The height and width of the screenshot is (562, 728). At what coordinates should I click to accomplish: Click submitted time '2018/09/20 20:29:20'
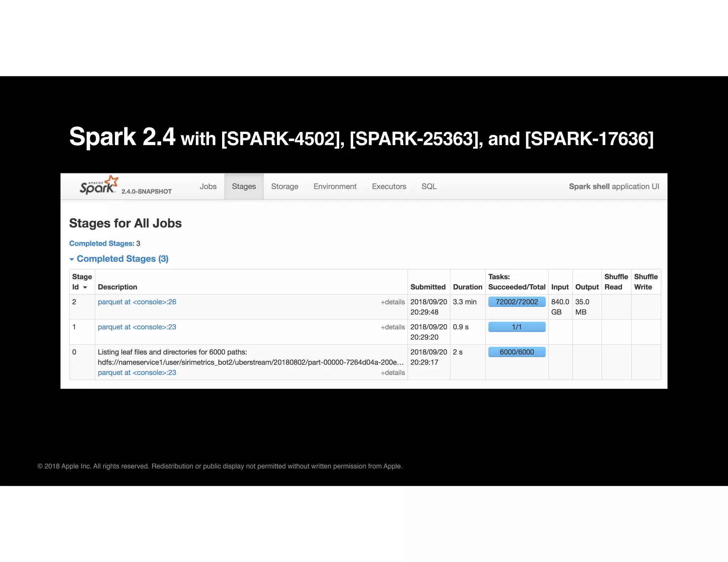point(429,332)
